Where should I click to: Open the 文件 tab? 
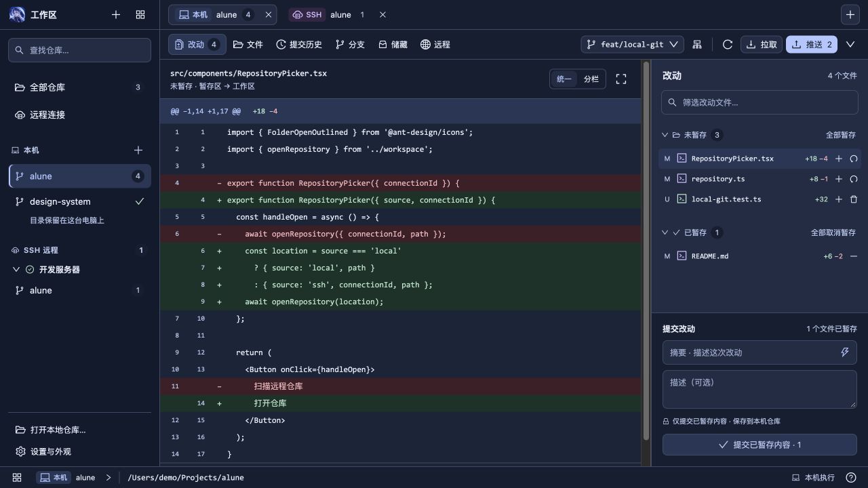pyautogui.click(x=248, y=44)
